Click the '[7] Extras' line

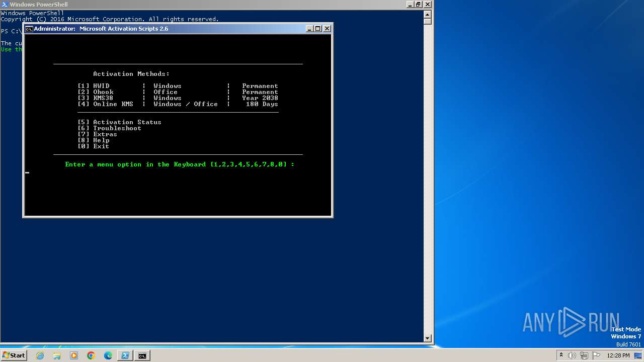[x=97, y=134]
